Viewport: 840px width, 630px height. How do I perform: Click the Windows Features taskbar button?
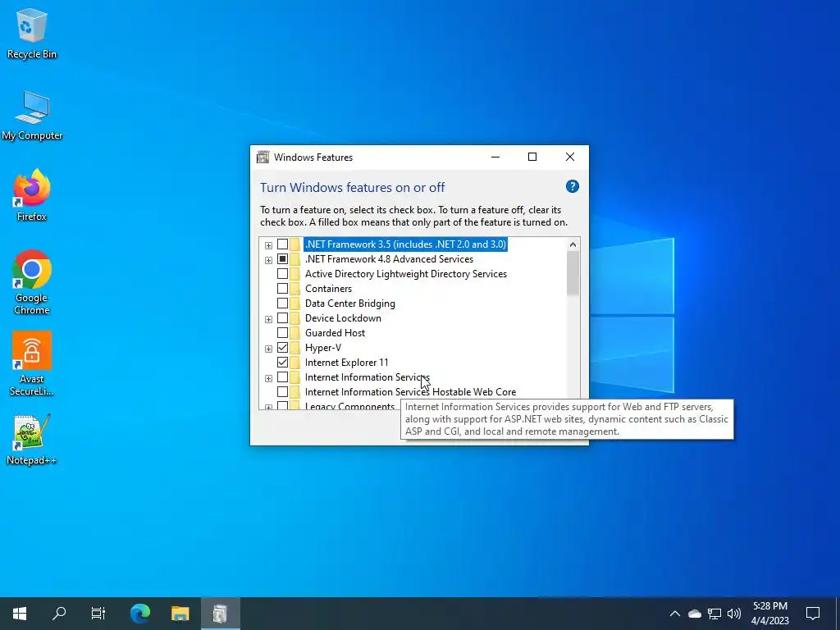coord(220,613)
